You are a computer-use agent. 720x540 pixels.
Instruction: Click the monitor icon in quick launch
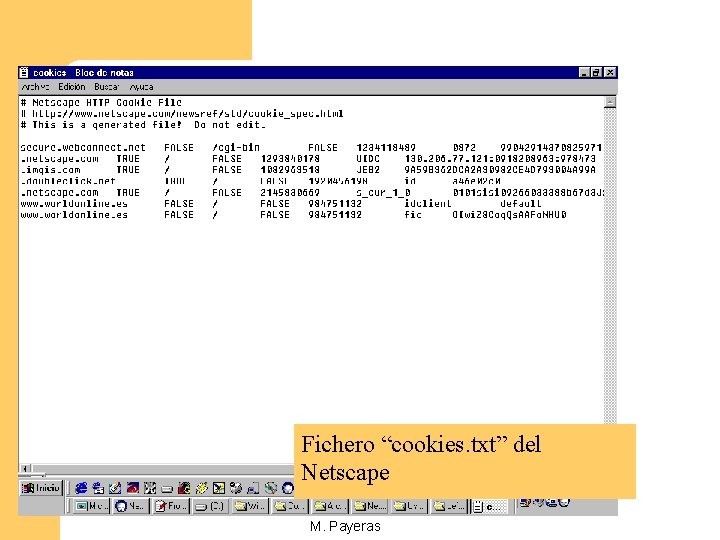(x=253, y=488)
